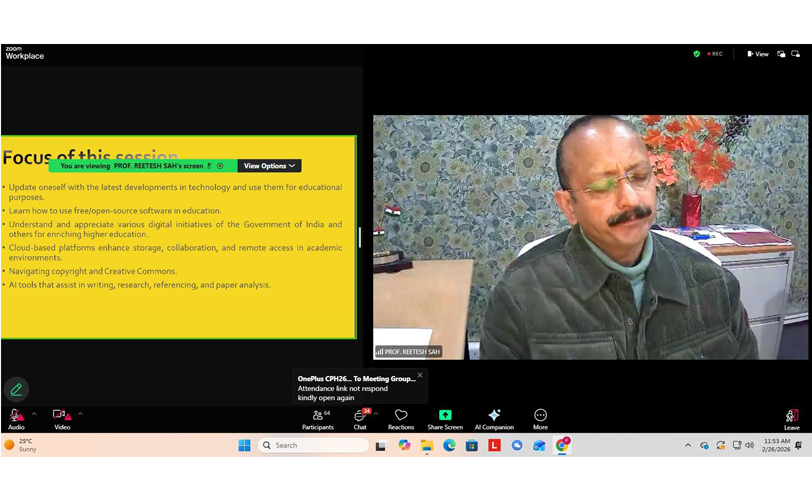
Task: Open the Zoom app icon on taskbar
Action: 517,445
